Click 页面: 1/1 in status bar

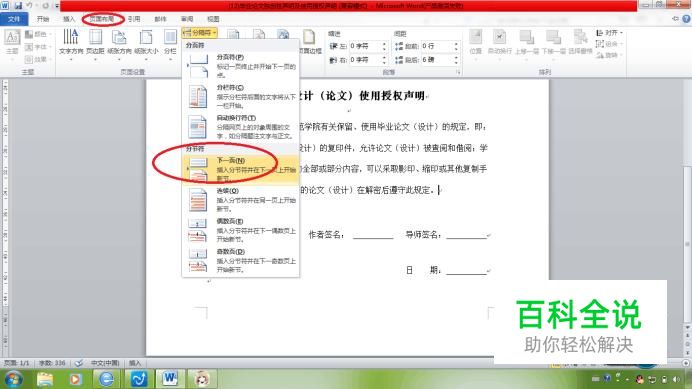[x=17, y=363]
